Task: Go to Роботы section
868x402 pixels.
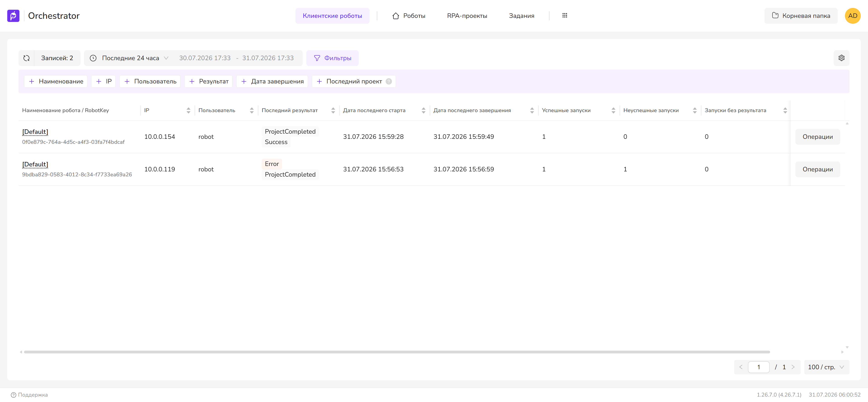Action: [409, 16]
